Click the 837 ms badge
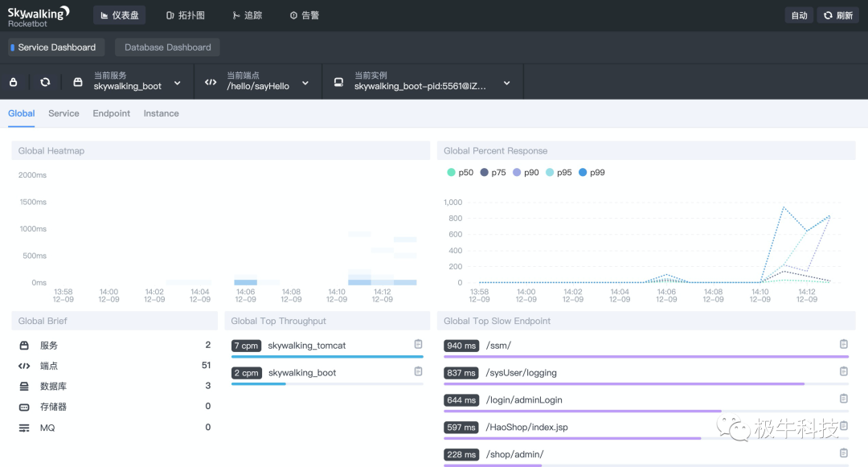The height and width of the screenshot is (467, 868). [x=461, y=372]
